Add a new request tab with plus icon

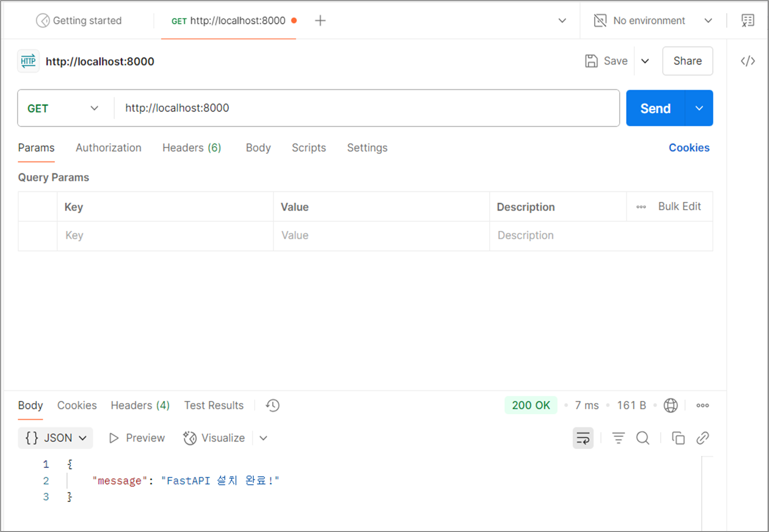click(320, 21)
